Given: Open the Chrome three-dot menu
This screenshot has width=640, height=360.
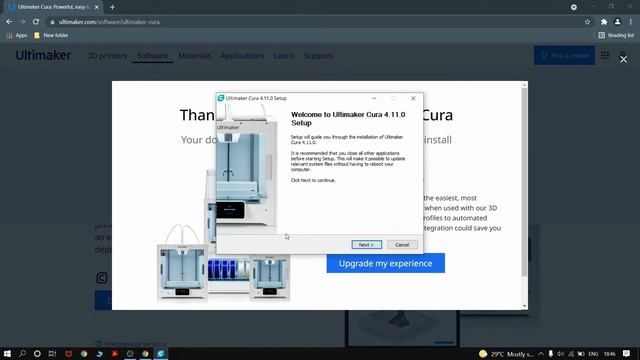Looking at the screenshot, I should [x=631, y=22].
